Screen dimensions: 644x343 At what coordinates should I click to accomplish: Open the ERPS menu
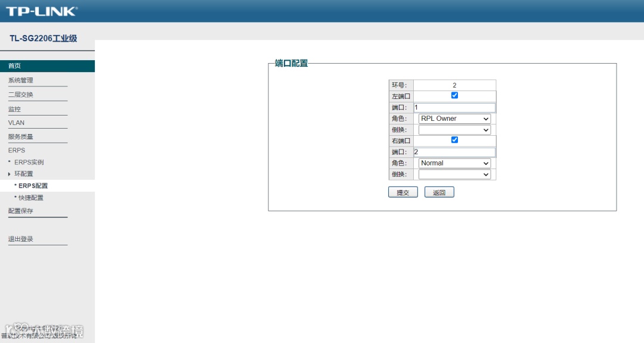click(17, 150)
